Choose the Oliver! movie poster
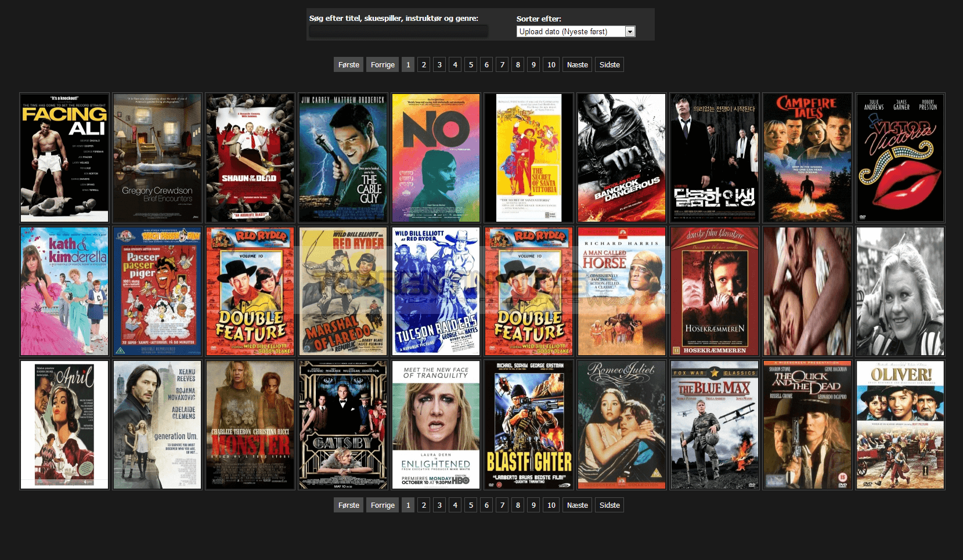Viewport: 963px width, 560px height. (900, 425)
